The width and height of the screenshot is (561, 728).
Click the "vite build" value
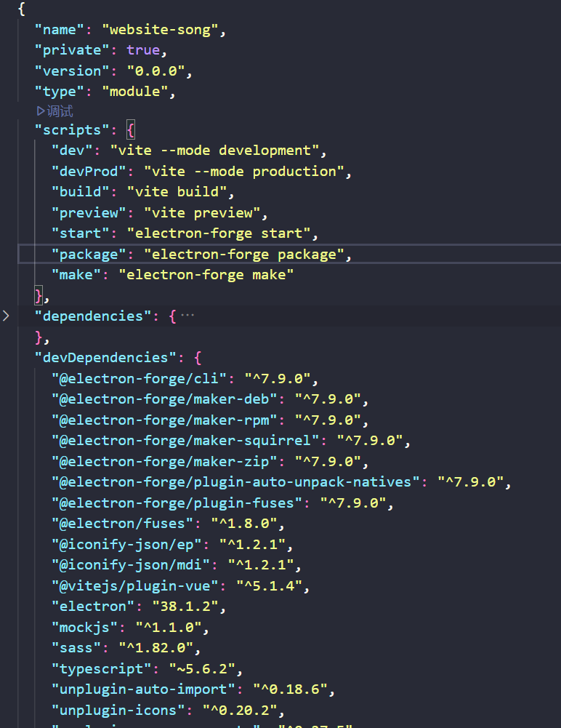(177, 192)
